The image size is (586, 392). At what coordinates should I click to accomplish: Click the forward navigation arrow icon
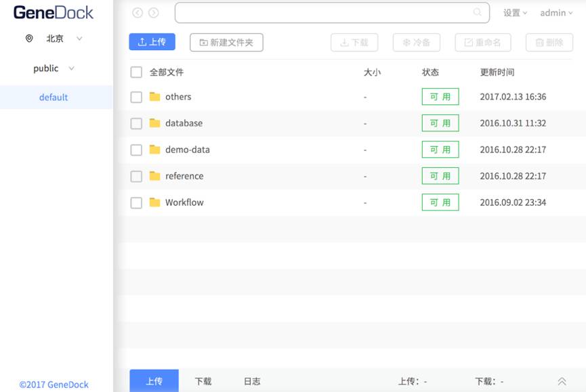(154, 13)
